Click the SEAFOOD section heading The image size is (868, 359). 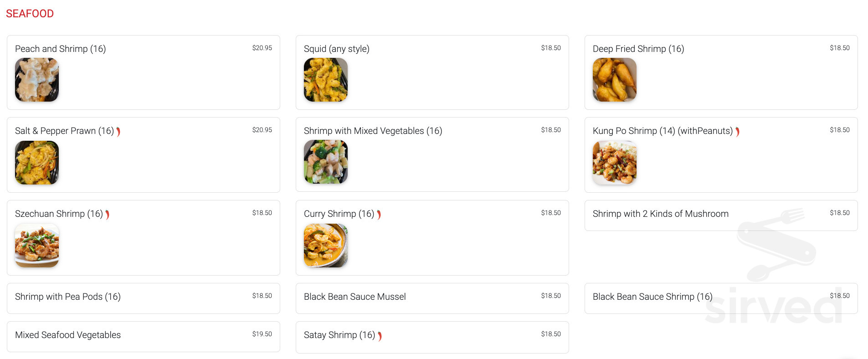pyautogui.click(x=30, y=14)
